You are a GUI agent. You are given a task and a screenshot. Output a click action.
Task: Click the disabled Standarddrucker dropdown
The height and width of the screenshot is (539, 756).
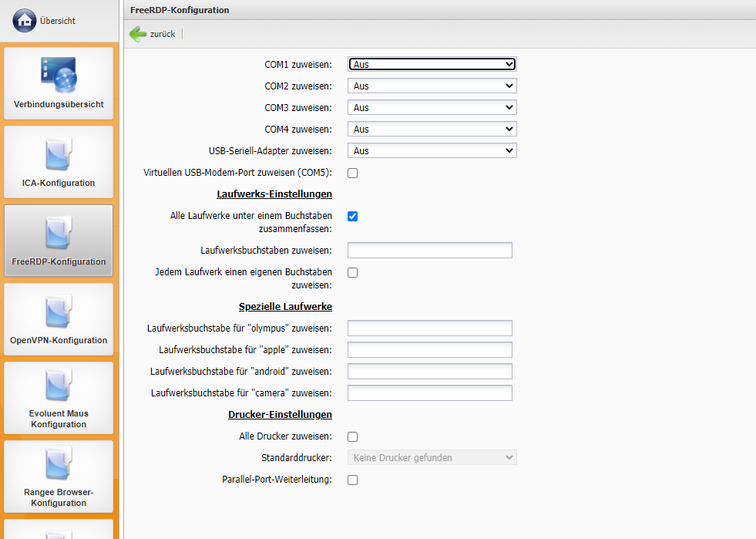[432, 457]
